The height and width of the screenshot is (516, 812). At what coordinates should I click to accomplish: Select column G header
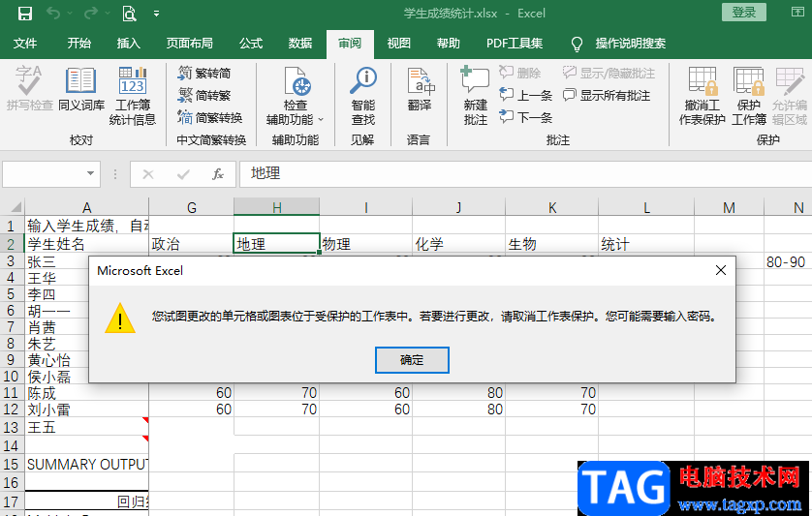(192, 207)
